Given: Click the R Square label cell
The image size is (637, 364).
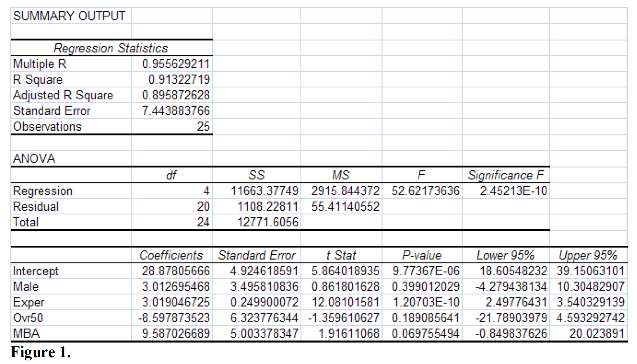Looking at the screenshot, I should pos(37,79).
